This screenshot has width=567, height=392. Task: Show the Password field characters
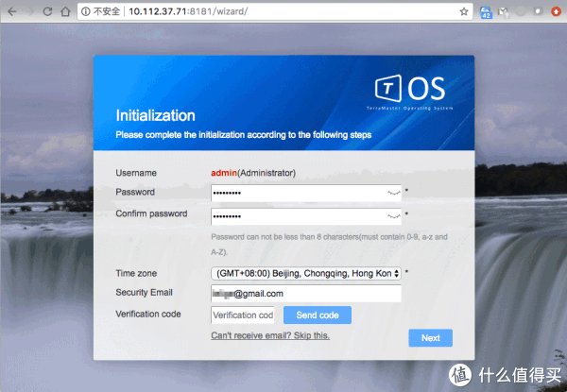pos(393,193)
